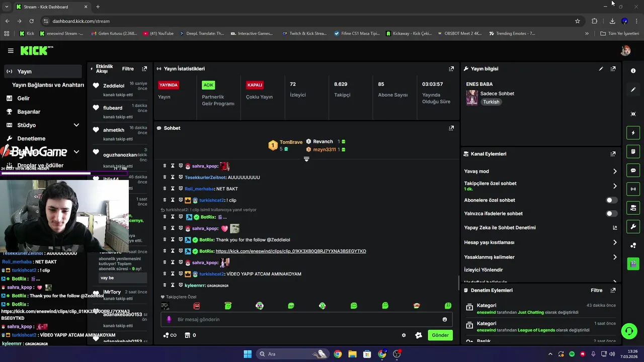Click the Ara taskbar search box
Viewport: 644px width, 362px height.
pos(293,354)
